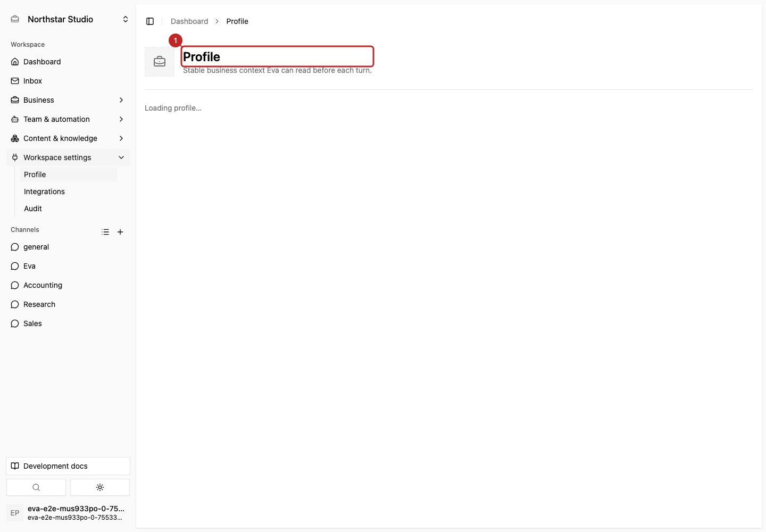Select Profile under Workspace settings
Image resolution: width=766 pixels, height=532 pixels.
(68, 174)
